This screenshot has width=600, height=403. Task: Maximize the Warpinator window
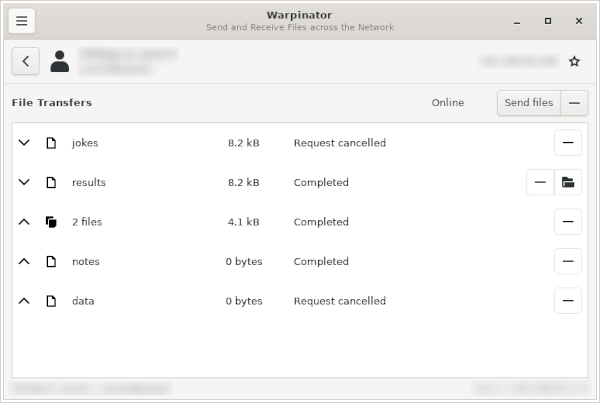pos(548,21)
